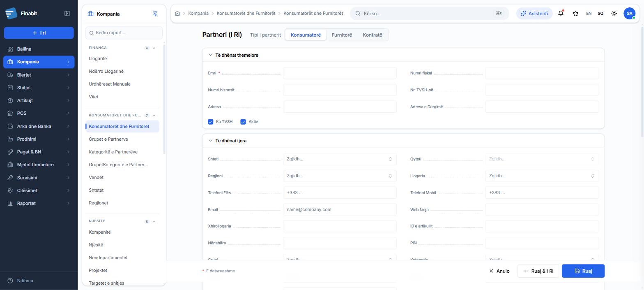
Task: Focus the Emri input field
Action: (340, 73)
